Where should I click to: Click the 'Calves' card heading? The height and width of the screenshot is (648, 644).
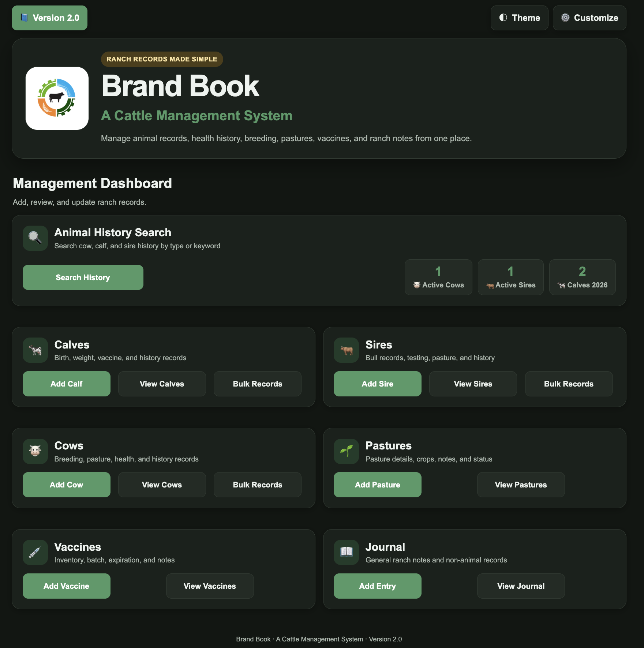coord(72,345)
